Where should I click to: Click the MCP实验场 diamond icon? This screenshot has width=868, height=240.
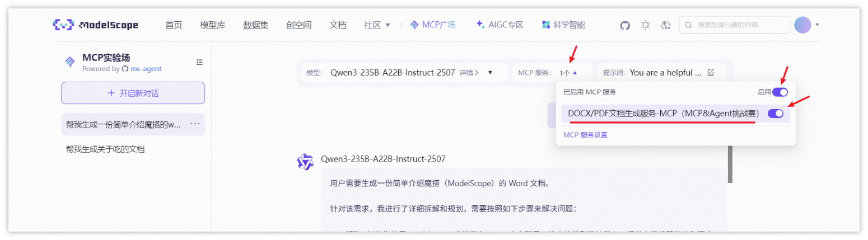tap(70, 62)
